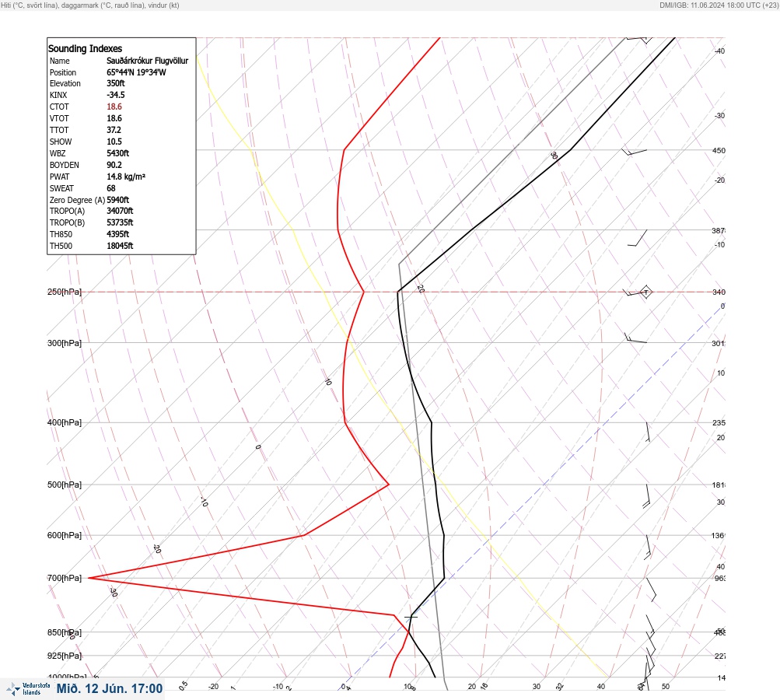Click the cross marker on the temperature line
This screenshot has width=780, height=700.
tap(411, 617)
